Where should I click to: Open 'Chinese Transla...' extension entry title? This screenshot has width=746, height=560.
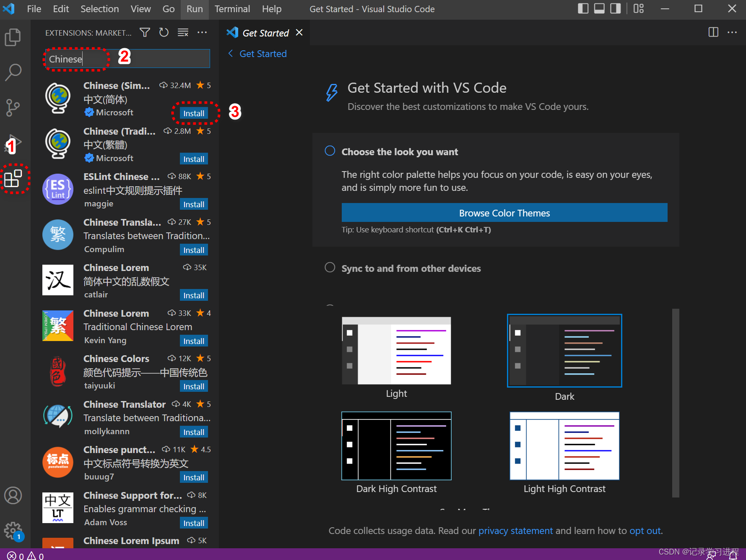(122, 222)
